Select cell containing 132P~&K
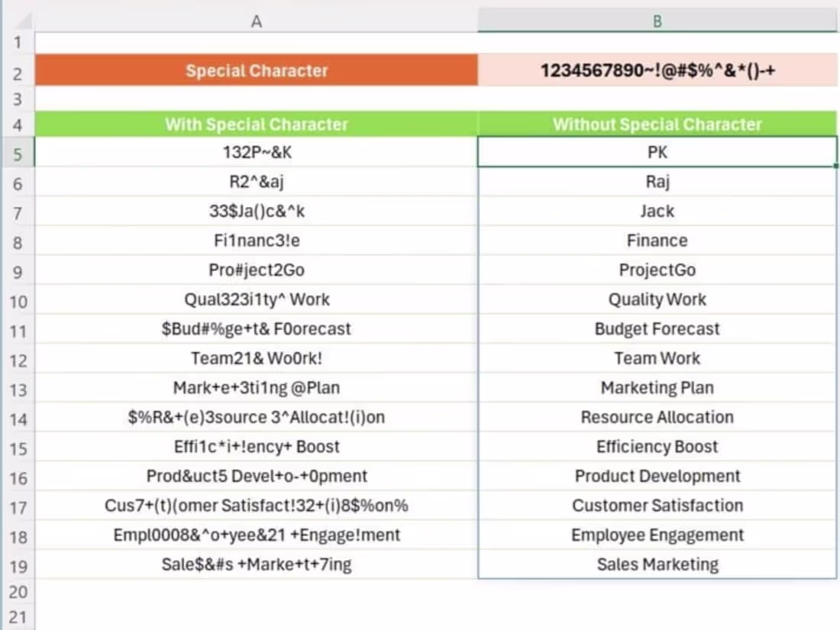The height and width of the screenshot is (630, 840). (257, 152)
